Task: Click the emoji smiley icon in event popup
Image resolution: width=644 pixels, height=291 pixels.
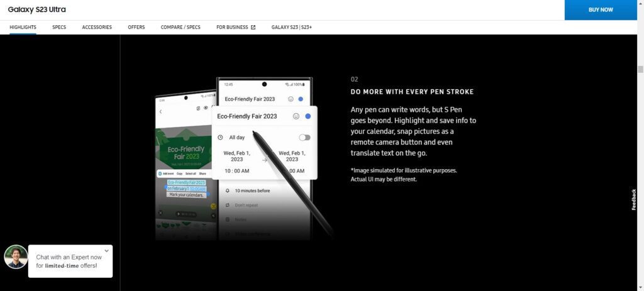Action: (296, 116)
